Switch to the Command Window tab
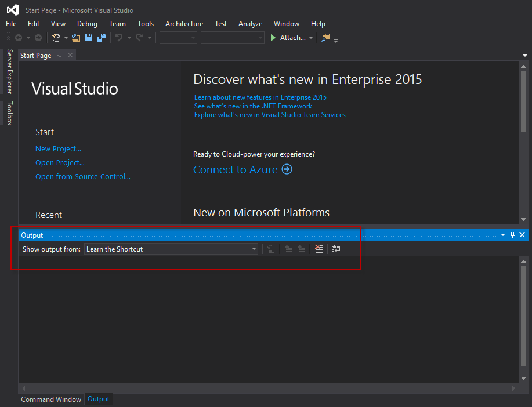The image size is (532, 407). pos(51,399)
